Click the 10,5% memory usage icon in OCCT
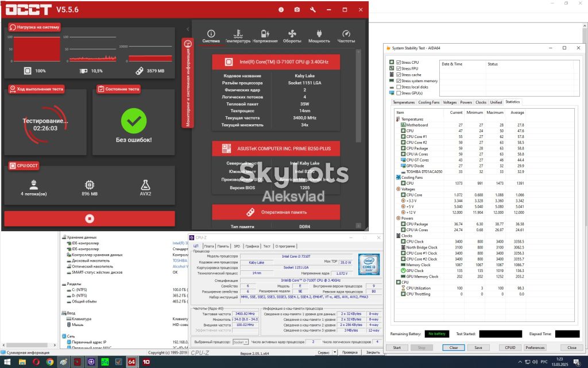Image resolution: width=588 pixels, height=368 pixels. coord(84,71)
